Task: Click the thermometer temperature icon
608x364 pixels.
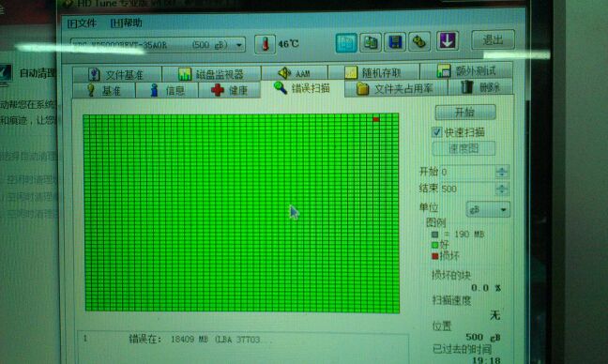Action: (265, 44)
